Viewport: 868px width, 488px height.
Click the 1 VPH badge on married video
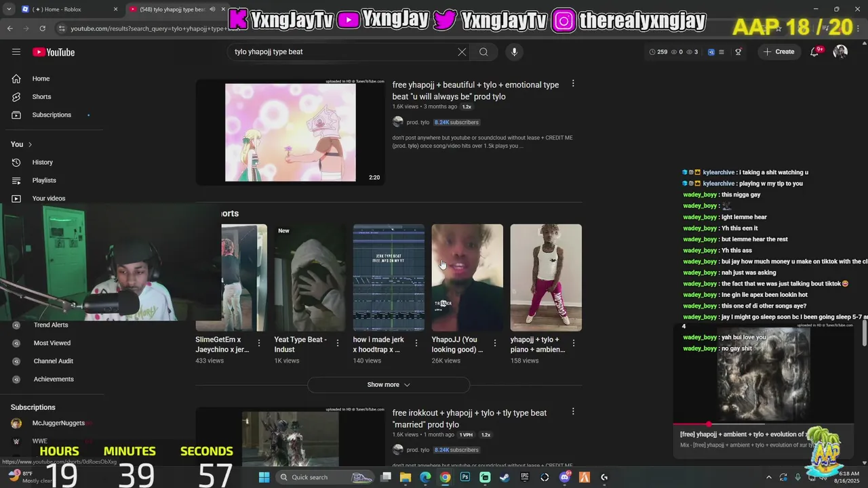tap(466, 434)
